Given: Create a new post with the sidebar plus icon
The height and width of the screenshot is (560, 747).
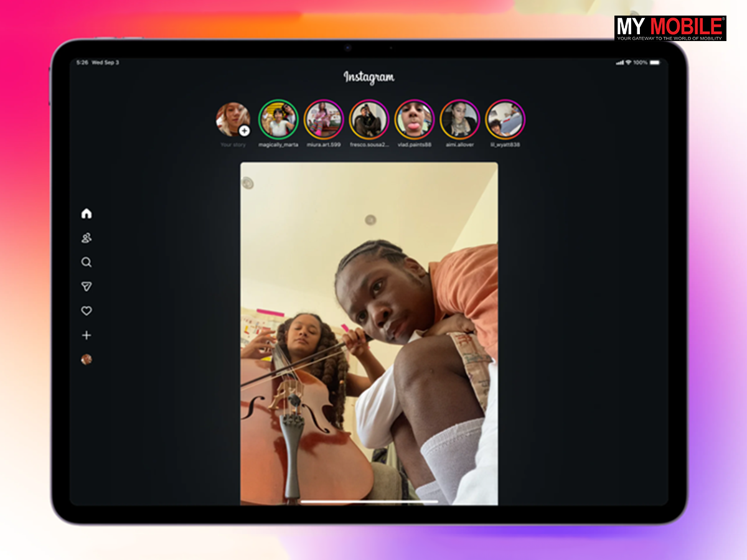Looking at the screenshot, I should (87, 335).
